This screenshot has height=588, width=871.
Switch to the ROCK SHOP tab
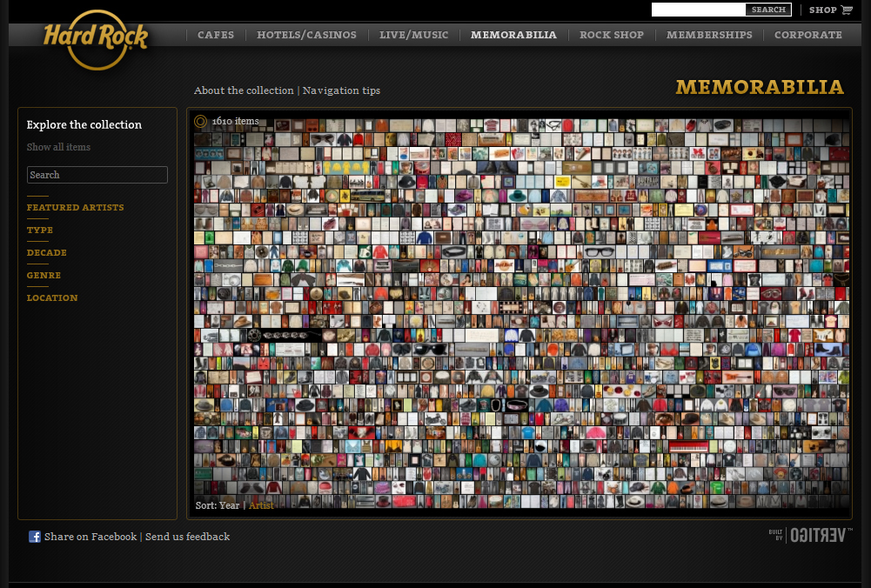coord(611,35)
